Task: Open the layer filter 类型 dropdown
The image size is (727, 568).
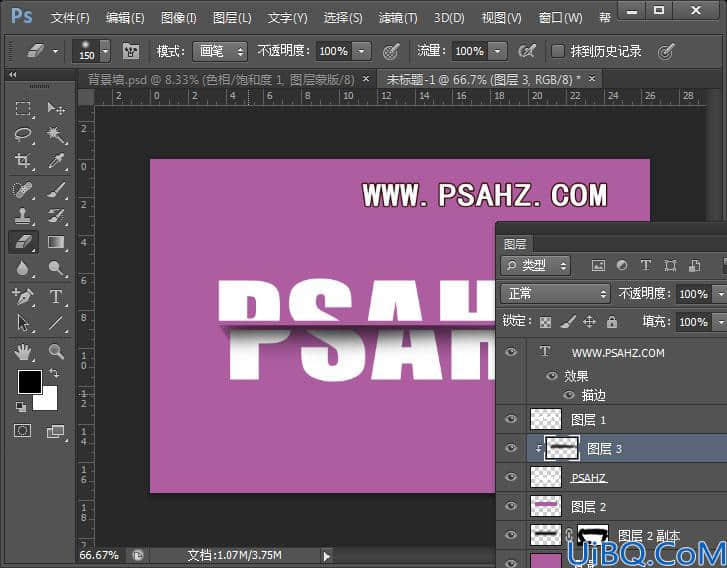Action: 536,265
